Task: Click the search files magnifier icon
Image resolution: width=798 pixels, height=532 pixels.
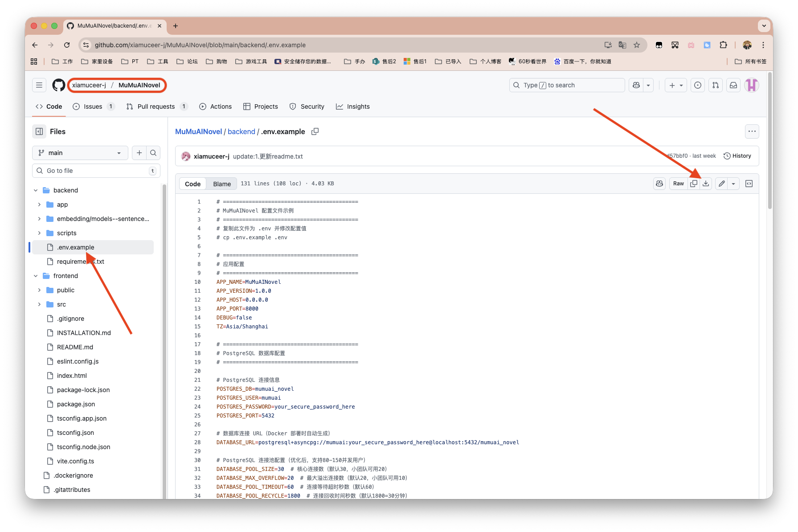Action: (153, 153)
